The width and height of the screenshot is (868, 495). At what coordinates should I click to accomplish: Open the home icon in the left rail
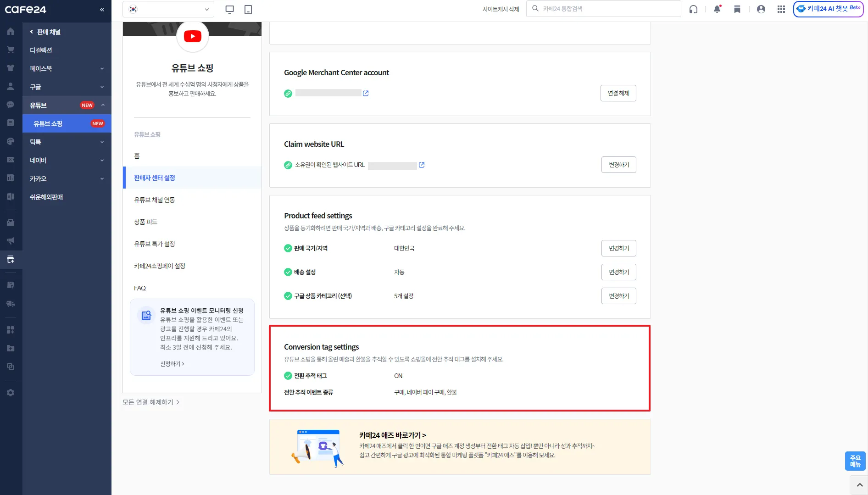click(11, 32)
